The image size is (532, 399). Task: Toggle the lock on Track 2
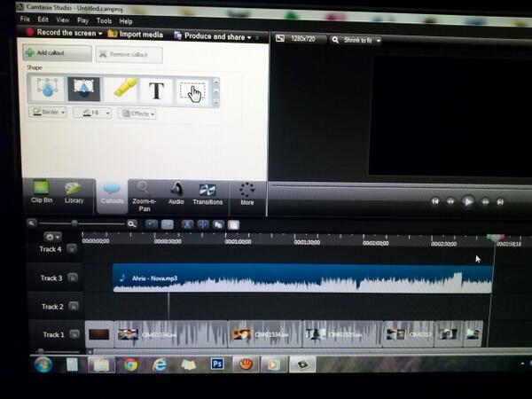click(x=74, y=306)
